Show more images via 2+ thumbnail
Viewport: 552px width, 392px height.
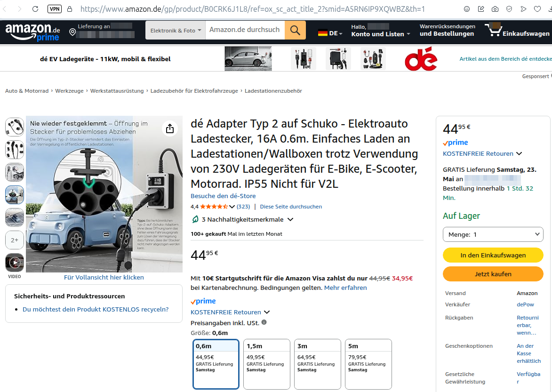point(15,240)
